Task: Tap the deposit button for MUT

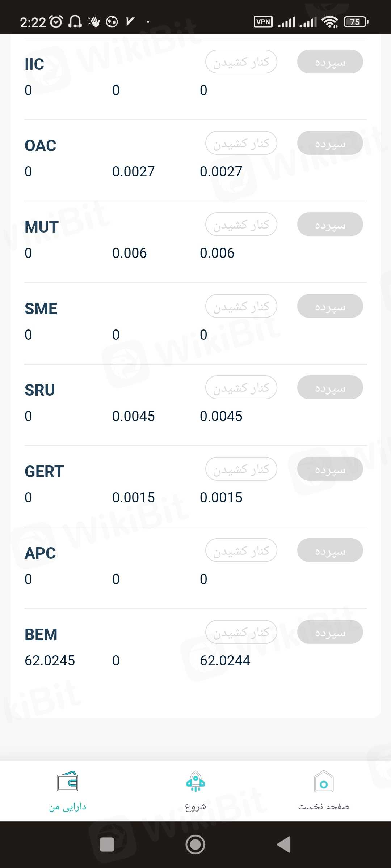Action: point(330,225)
